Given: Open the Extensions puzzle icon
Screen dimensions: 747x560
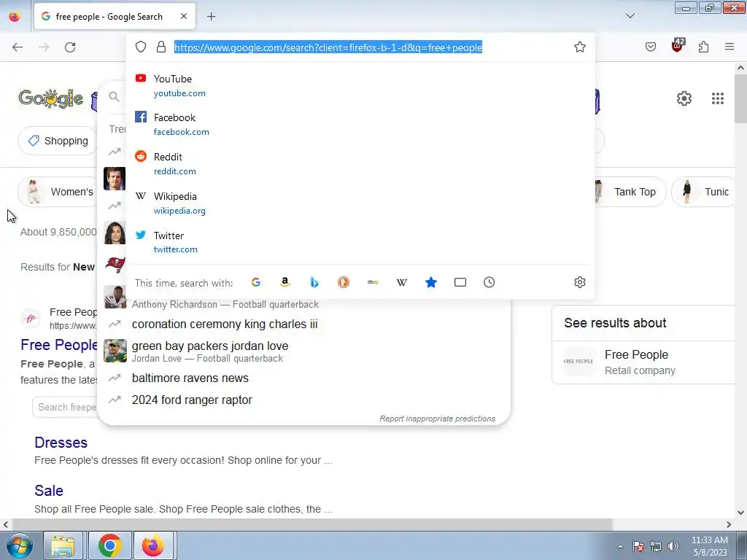Looking at the screenshot, I should (703, 47).
